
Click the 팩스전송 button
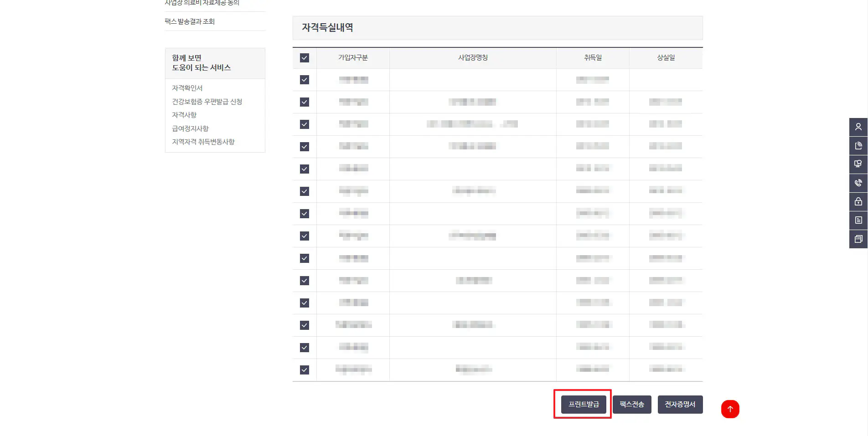(x=632, y=405)
